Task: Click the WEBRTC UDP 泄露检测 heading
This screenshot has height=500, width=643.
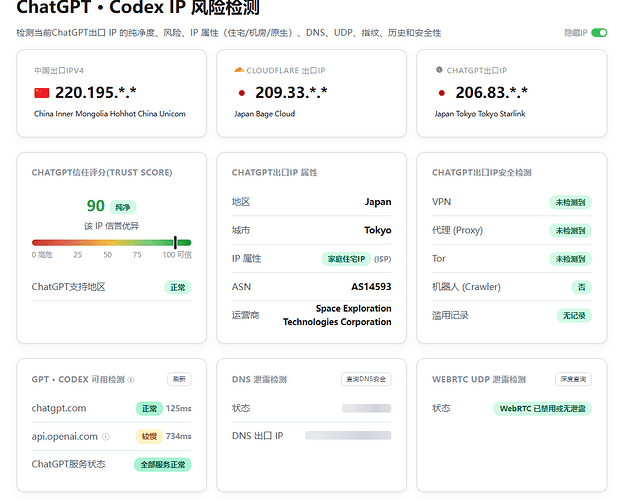Action: pyautogui.click(x=479, y=379)
